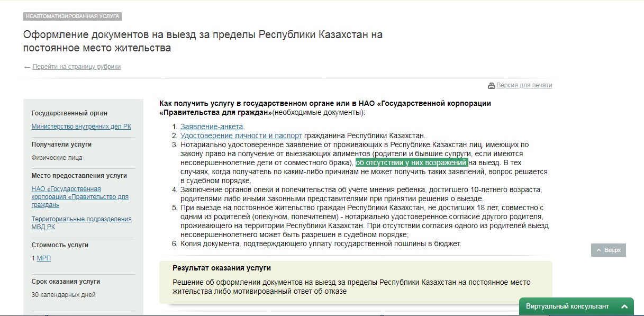Open НАО «Государственная корпорация «Правительство для граждан» link
The image size is (644, 316).
tap(80, 197)
